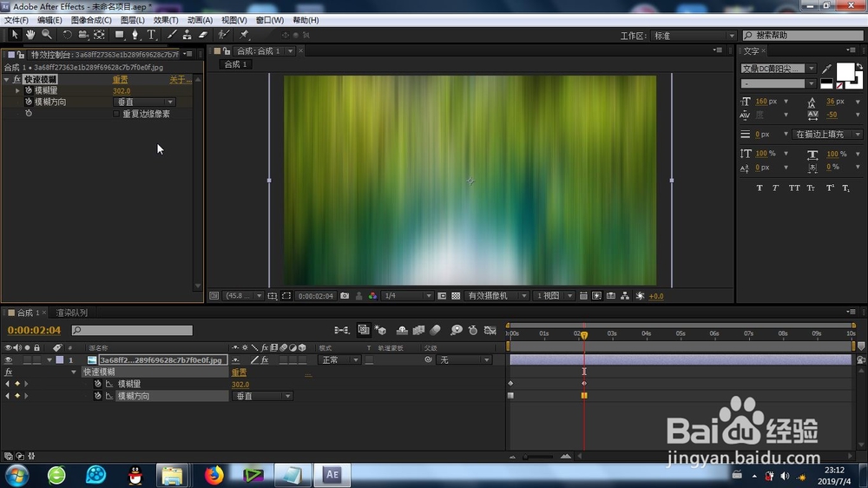Screen dimensions: 868x488
Task: Select the Pan Behind anchor tool
Action: click(x=99, y=35)
